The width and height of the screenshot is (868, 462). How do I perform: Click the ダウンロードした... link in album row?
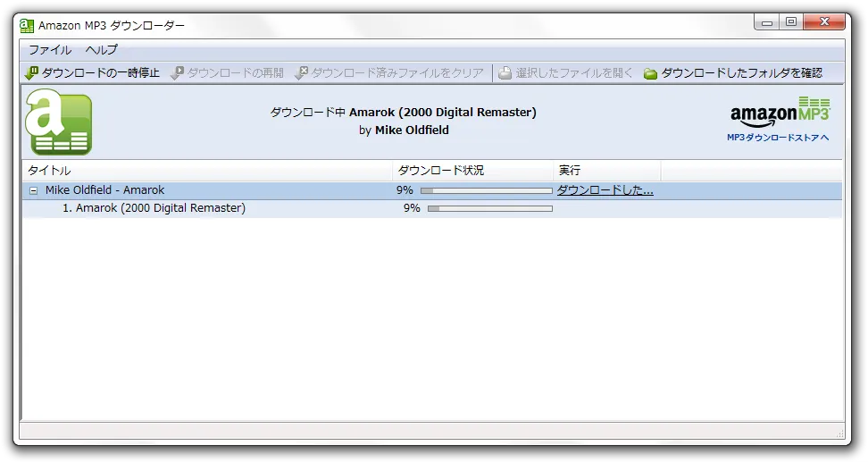pyautogui.click(x=605, y=190)
